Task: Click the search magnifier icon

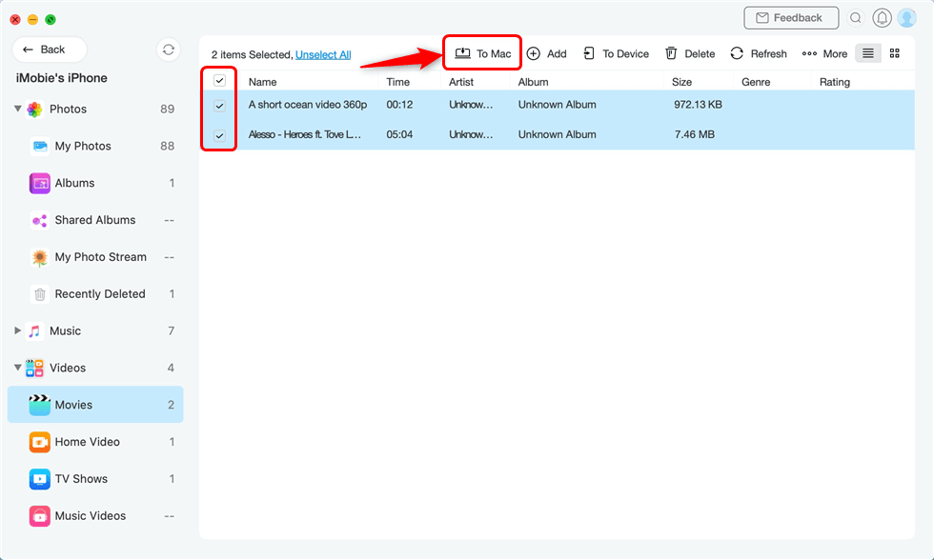Action: click(x=856, y=18)
